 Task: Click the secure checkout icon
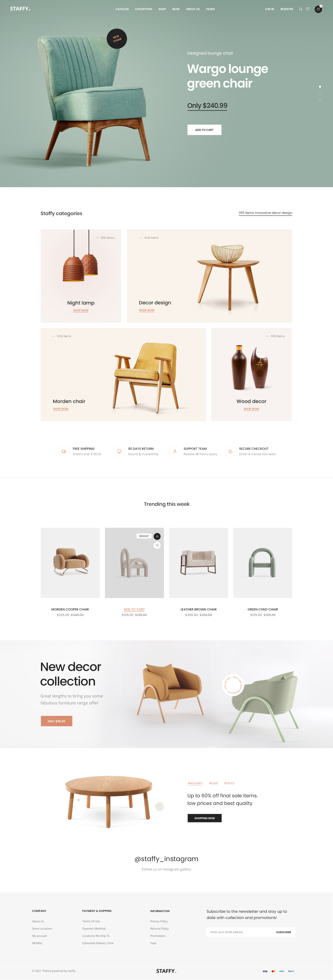(x=230, y=451)
